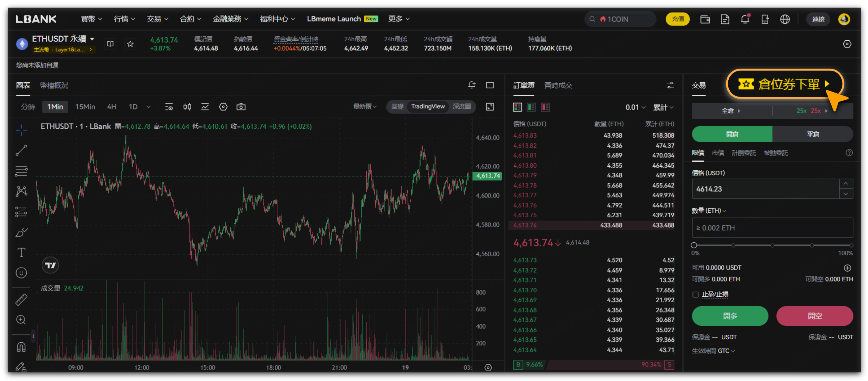Click the notification bell icon in header

(x=745, y=19)
